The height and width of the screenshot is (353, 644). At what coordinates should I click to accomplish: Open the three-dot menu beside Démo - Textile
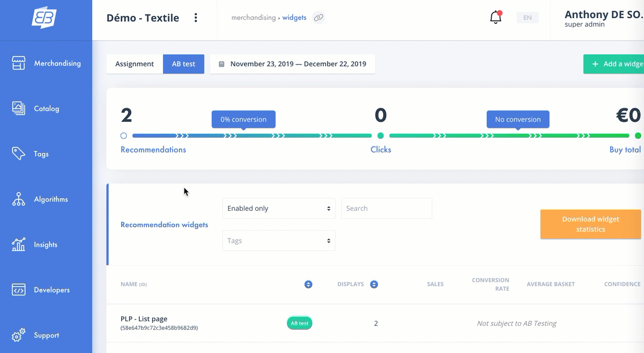pyautogui.click(x=195, y=18)
